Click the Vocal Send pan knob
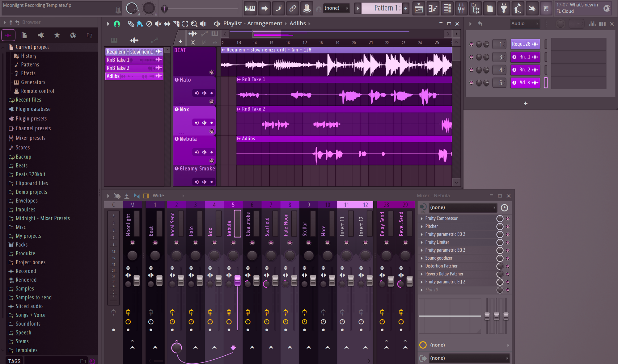Viewport: 618px width, 364px height. click(176, 256)
